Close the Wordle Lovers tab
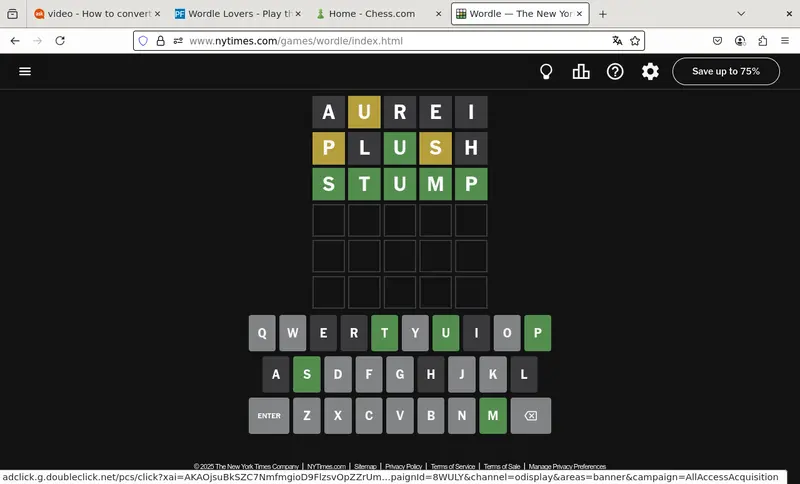Viewport: 800px width, 484px height. 298,14
